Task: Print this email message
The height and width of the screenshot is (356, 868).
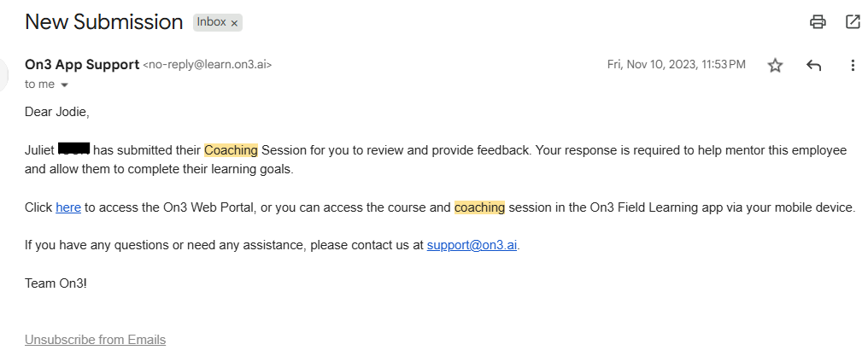Action: coord(818,22)
